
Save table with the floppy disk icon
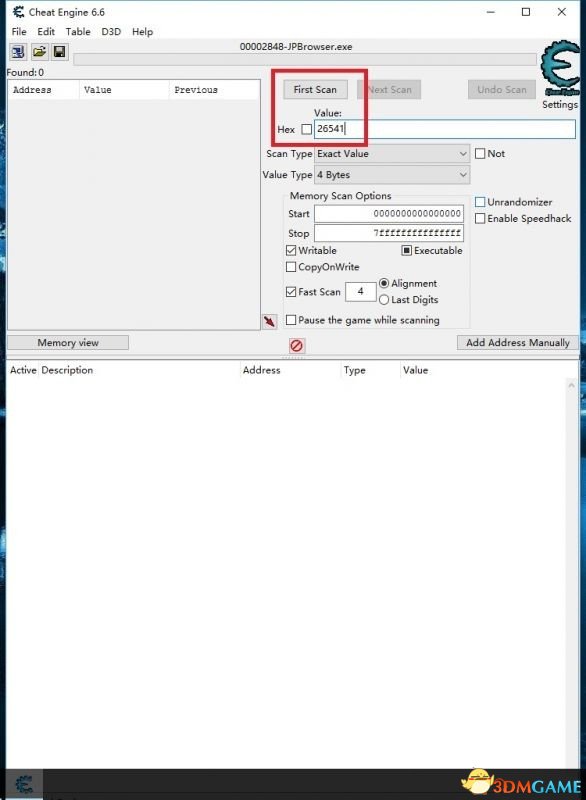[60, 52]
